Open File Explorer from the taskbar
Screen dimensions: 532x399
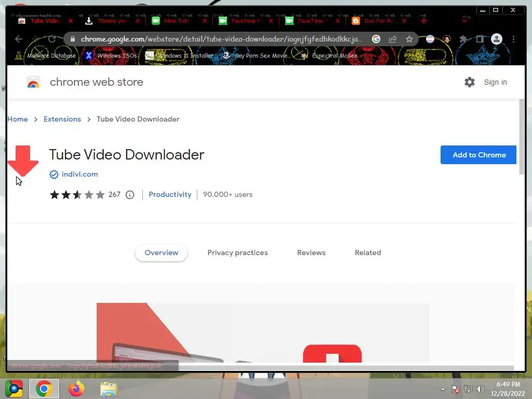point(109,389)
